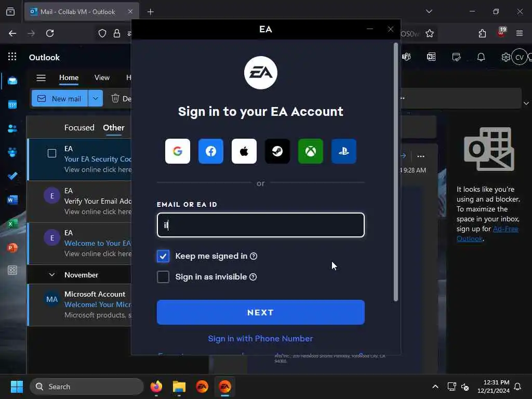Open the Microsoft Account welcome email
The width and height of the screenshot is (532, 399).
point(79,304)
